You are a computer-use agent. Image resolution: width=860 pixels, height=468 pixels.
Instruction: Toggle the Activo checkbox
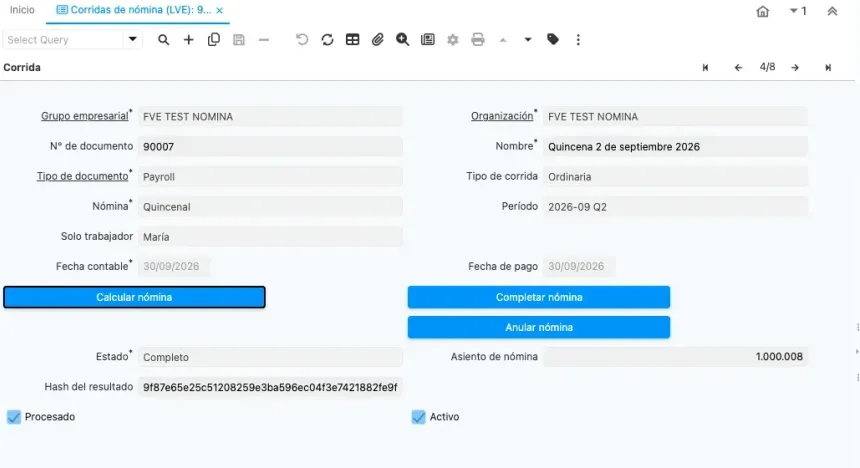(418, 417)
